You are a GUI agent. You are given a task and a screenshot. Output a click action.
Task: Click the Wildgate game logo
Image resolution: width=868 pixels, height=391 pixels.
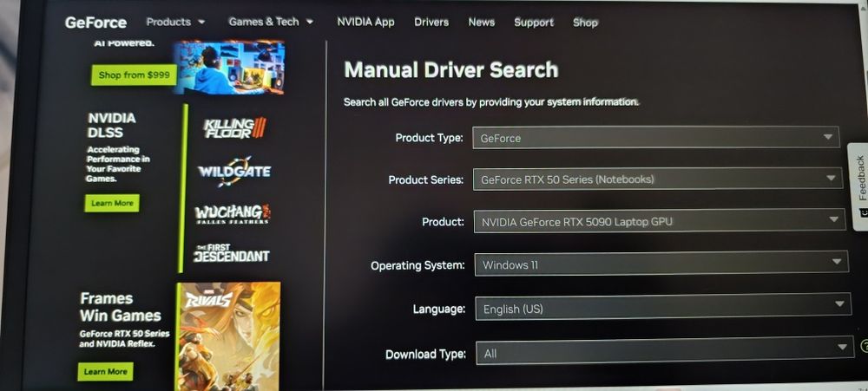tap(234, 171)
